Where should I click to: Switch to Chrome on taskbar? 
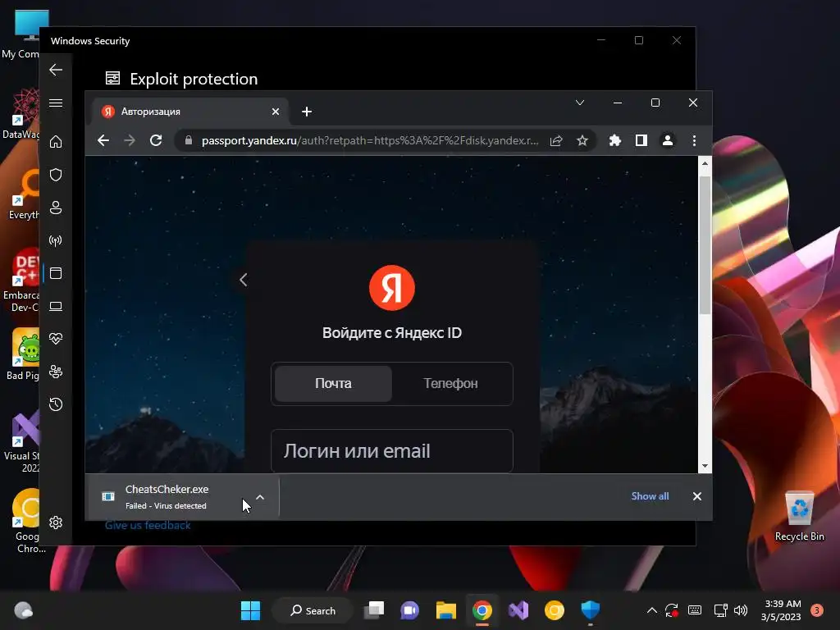click(482, 610)
